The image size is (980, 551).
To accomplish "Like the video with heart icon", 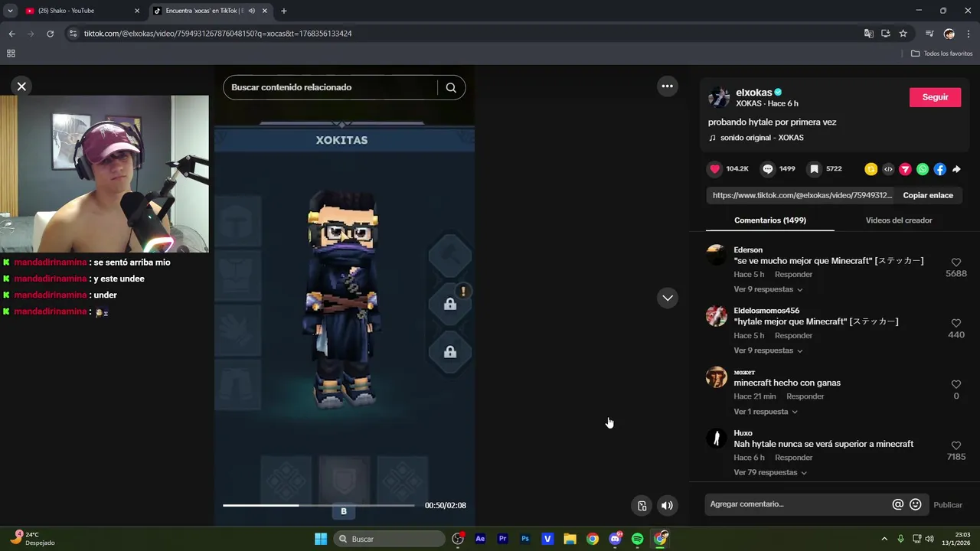I will coord(715,169).
